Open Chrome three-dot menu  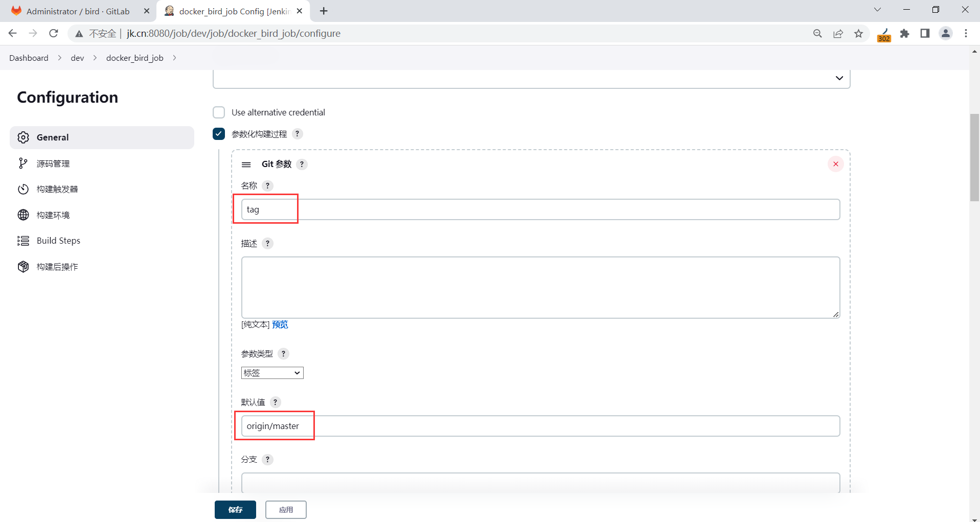(x=966, y=34)
